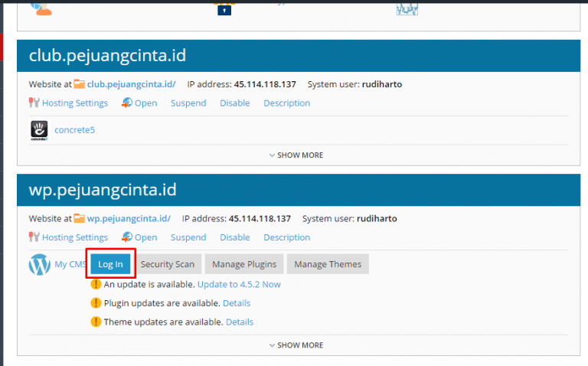Click the Open globe icon for club.pejuangcinta.id
588x366 pixels.
tap(127, 103)
